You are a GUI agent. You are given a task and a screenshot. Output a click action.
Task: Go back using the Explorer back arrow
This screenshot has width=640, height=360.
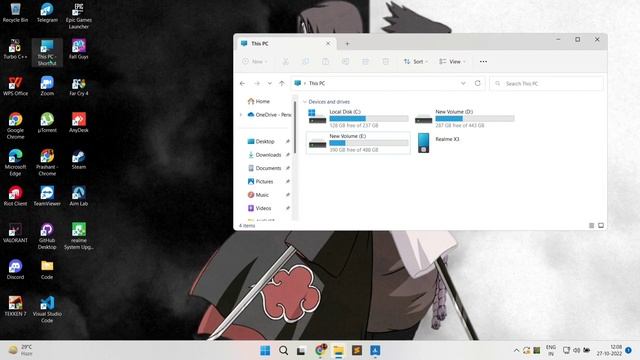coord(242,83)
